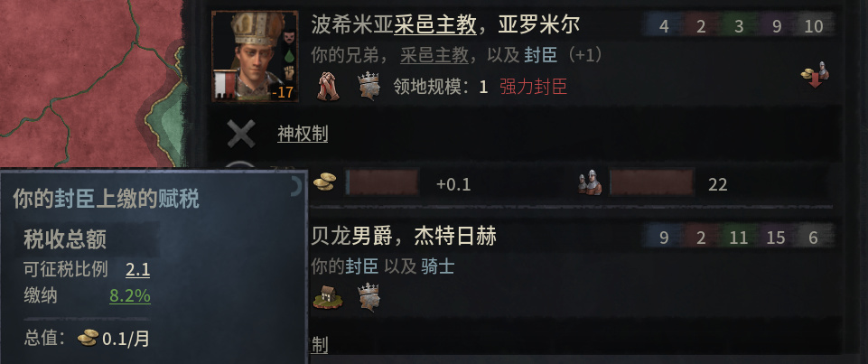Click the reduced tax and levy arrow icon
868x364 pixels.
815,75
